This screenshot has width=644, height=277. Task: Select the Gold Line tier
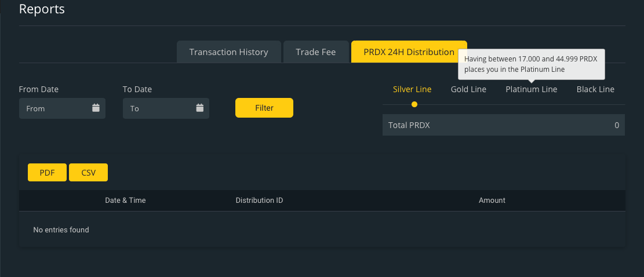(x=468, y=89)
